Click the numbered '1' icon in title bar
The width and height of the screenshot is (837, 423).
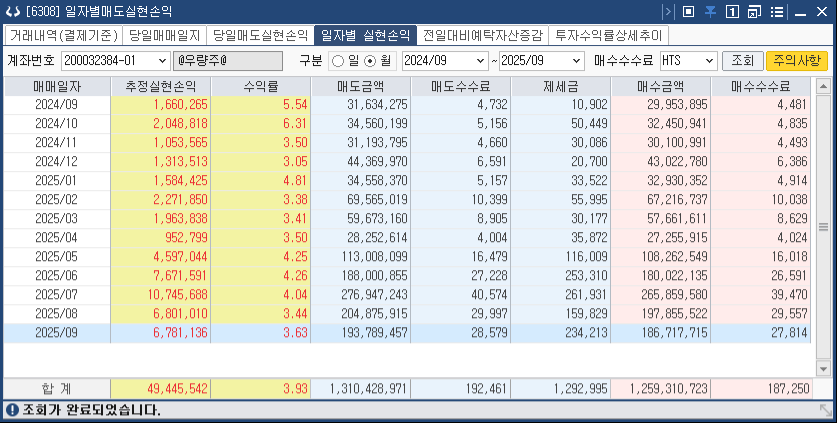pos(732,12)
